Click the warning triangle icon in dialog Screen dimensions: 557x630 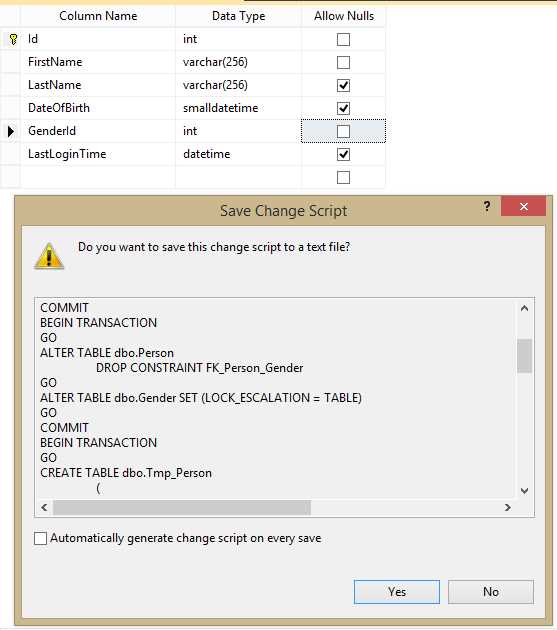[49, 256]
